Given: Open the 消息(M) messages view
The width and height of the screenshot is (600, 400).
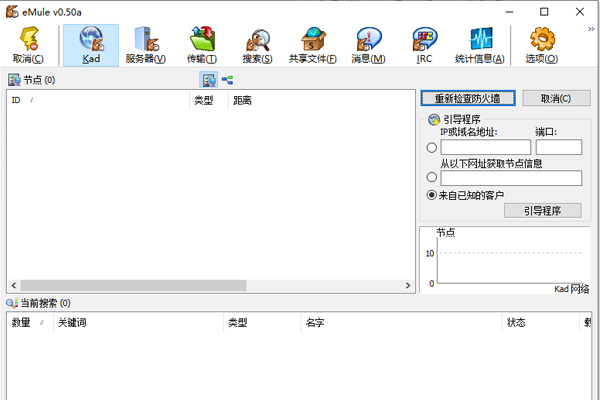Looking at the screenshot, I should click(368, 45).
